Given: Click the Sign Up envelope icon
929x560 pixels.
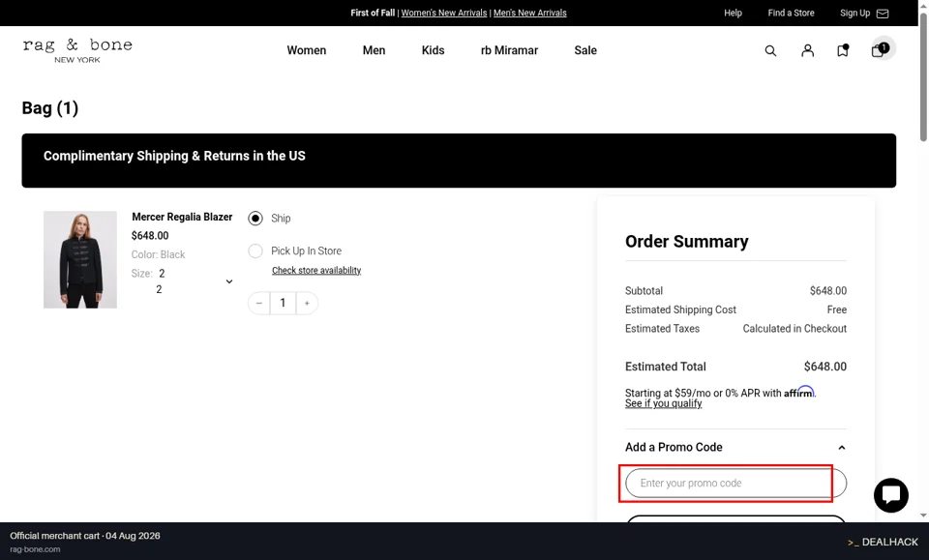Looking at the screenshot, I should click(x=883, y=13).
